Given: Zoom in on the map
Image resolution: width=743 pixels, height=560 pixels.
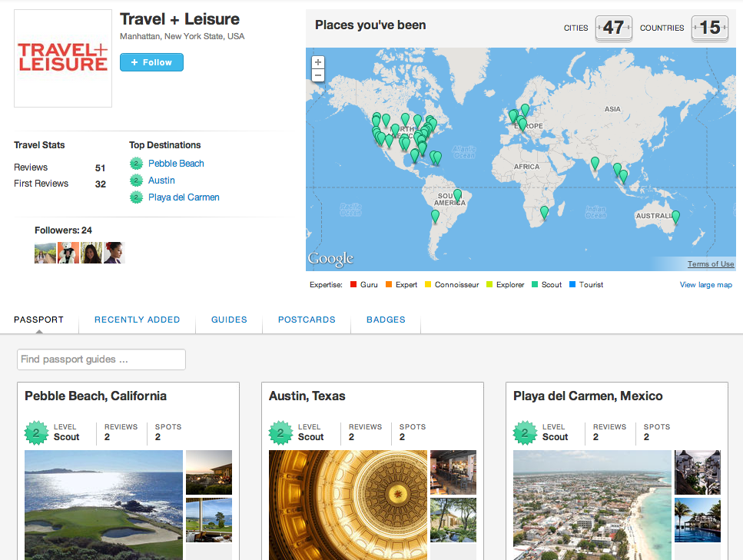Looking at the screenshot, I should click(x=318, y=62).
